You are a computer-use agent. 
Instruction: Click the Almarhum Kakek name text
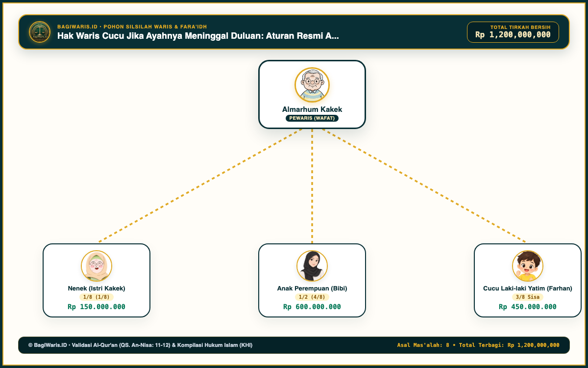pyautogui.click(x=312, y=109)
